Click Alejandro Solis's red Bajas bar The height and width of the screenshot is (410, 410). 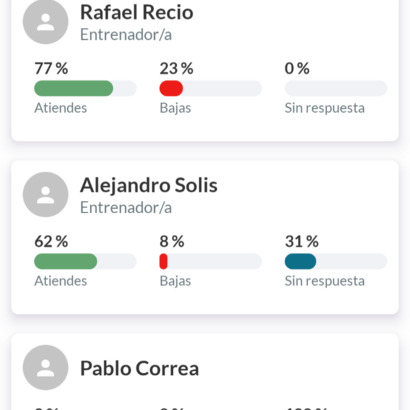tap(211, 261)
